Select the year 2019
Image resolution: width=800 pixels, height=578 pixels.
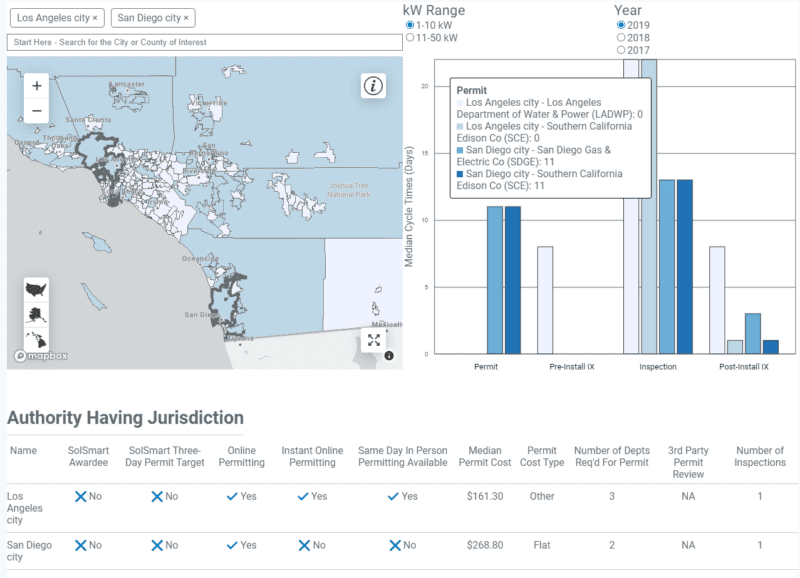(621, 25)
